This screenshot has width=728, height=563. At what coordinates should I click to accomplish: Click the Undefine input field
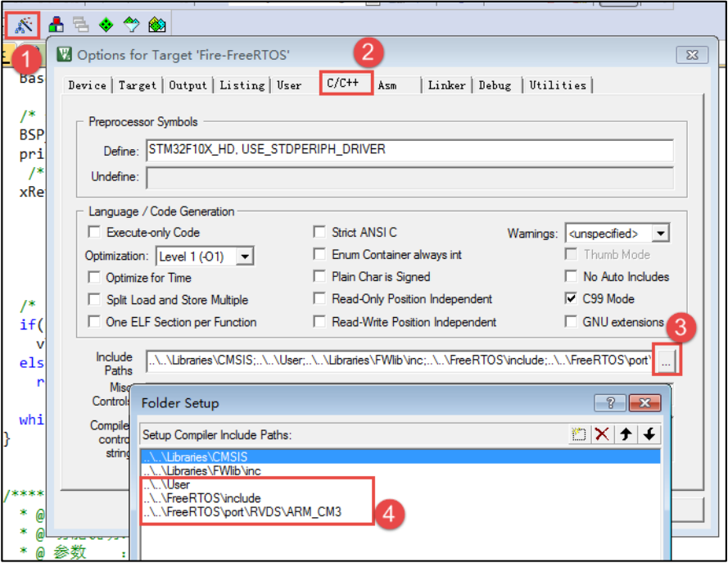409,178
